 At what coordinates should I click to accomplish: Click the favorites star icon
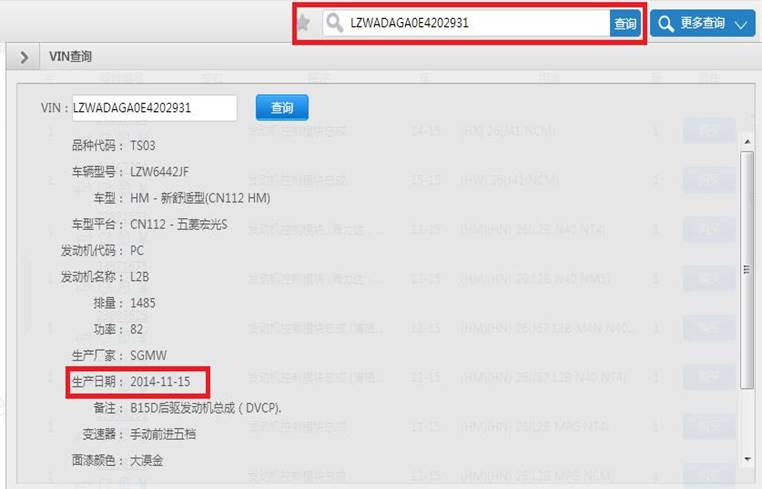coord(303,22)
